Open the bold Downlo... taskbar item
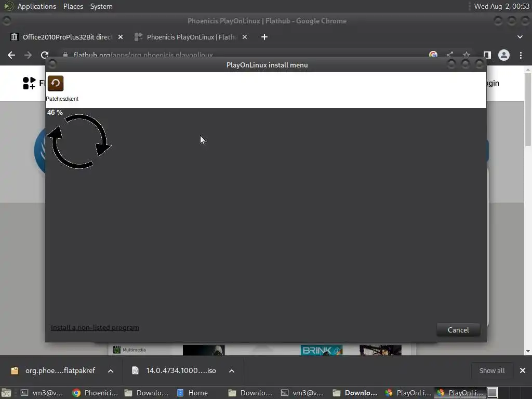 click(355, 393)
